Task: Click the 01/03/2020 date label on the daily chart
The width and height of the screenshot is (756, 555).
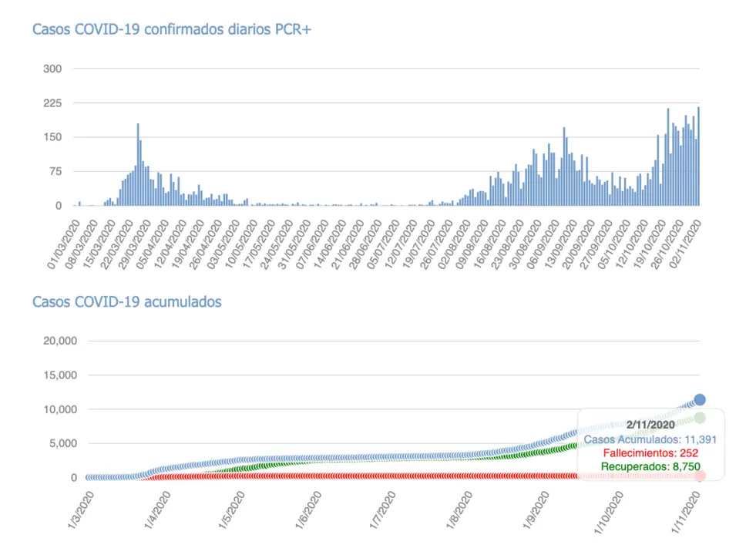Action: coord(65,244)
